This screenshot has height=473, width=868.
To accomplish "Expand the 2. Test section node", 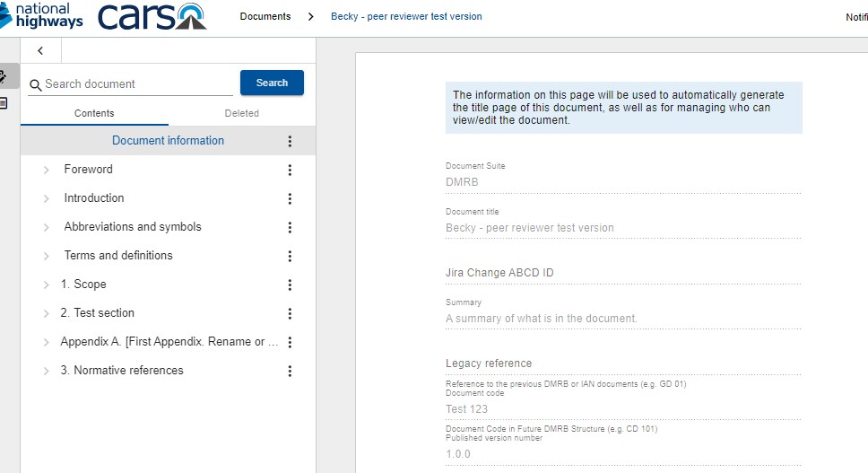I will (x=47, y=313).
